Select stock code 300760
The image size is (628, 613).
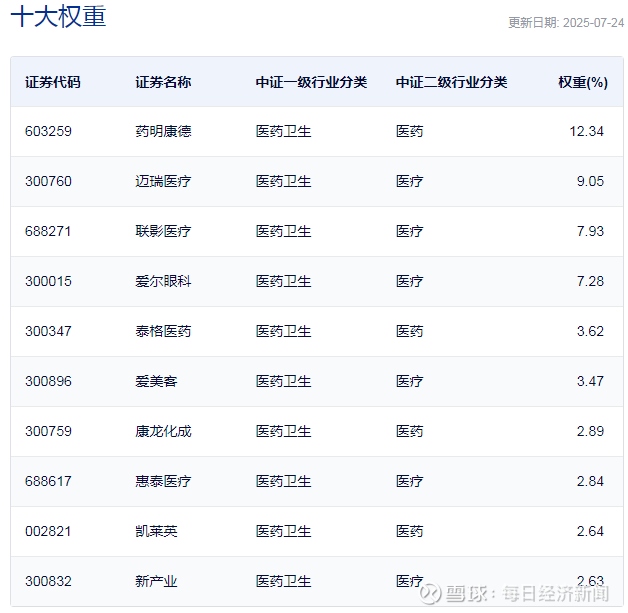coord(48,181)
